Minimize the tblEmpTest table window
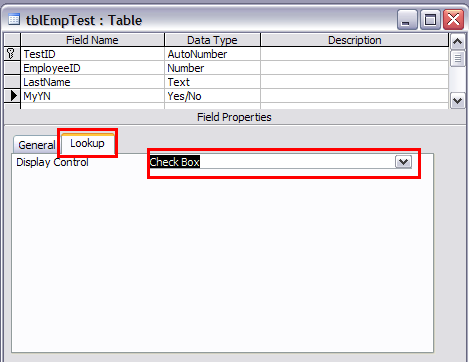 (x=407, y=20)
